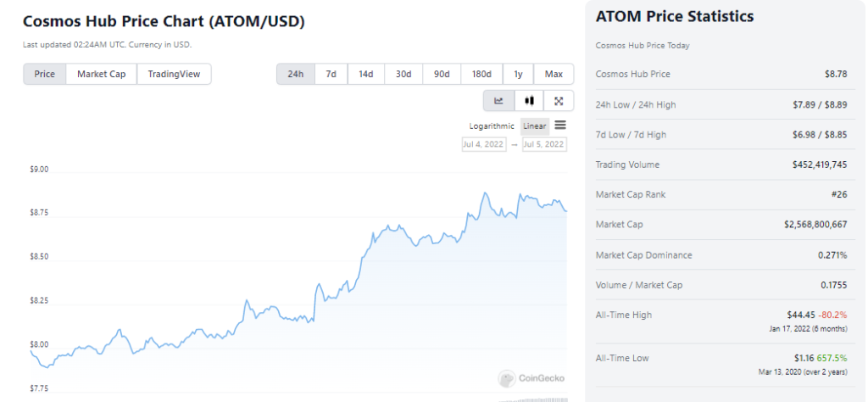
Task: Click the CoinGecko logo watermark
Action: point(531,379)
